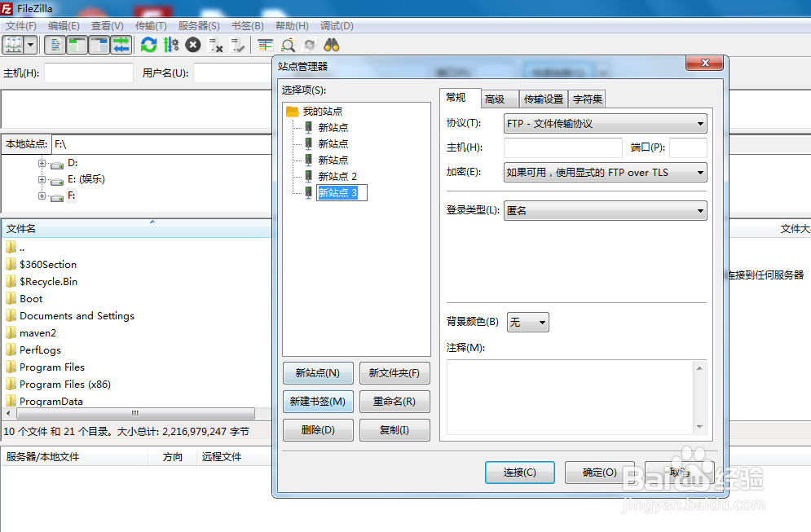
Task: Open 加密 encryption dropdown
Action: pos(605,172)
